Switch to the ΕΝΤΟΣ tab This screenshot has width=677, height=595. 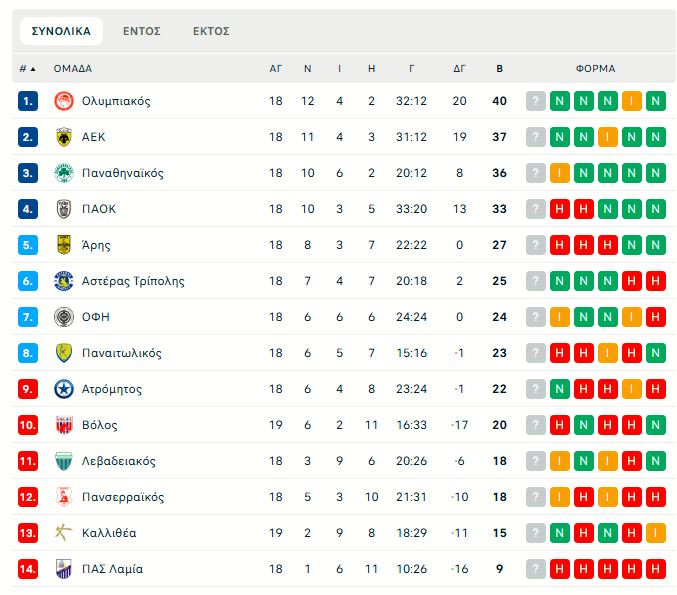(x=142, y=31)
